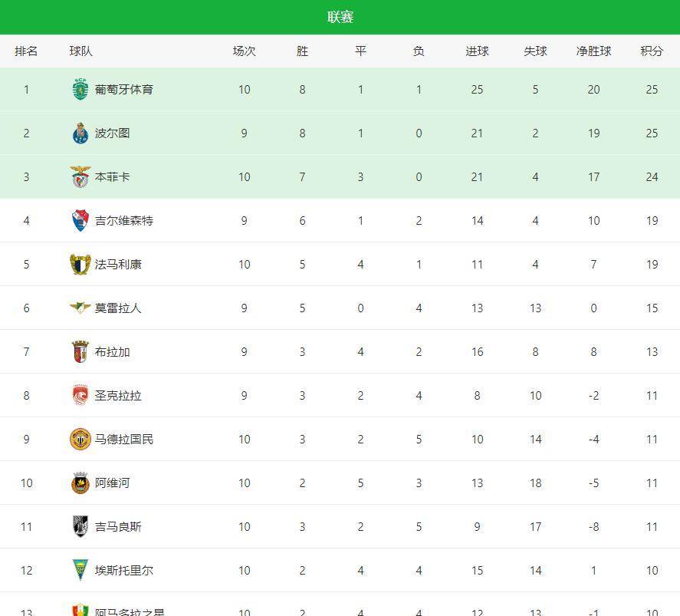Click the Famalicão (法马利康) team badge
The image size is (680, 616).
click(80, 264)
